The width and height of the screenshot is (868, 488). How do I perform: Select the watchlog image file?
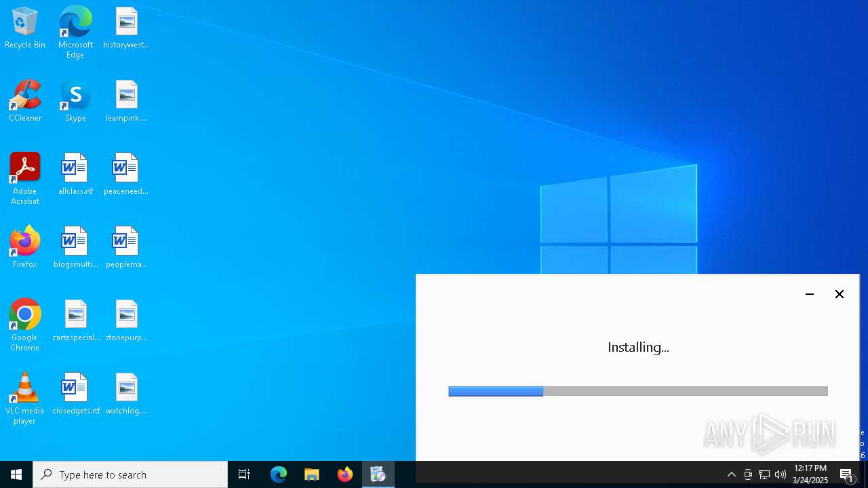tap(126, 394)
